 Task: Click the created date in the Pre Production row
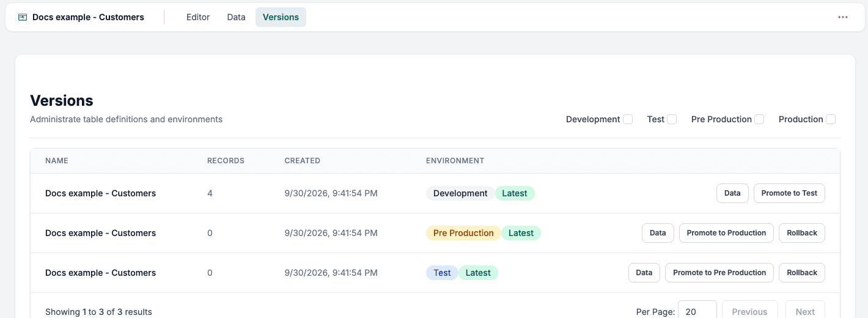click(x=331, y=233)
